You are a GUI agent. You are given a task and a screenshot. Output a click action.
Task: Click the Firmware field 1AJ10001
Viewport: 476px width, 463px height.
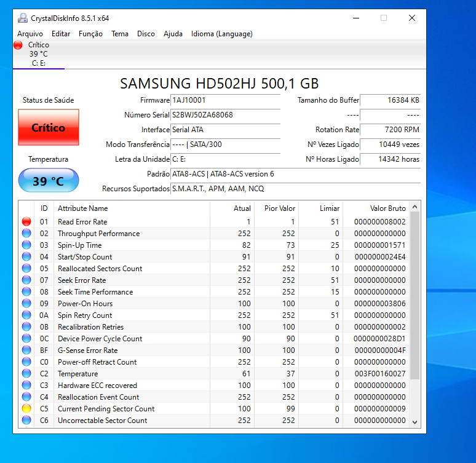(x=225, y=100)
